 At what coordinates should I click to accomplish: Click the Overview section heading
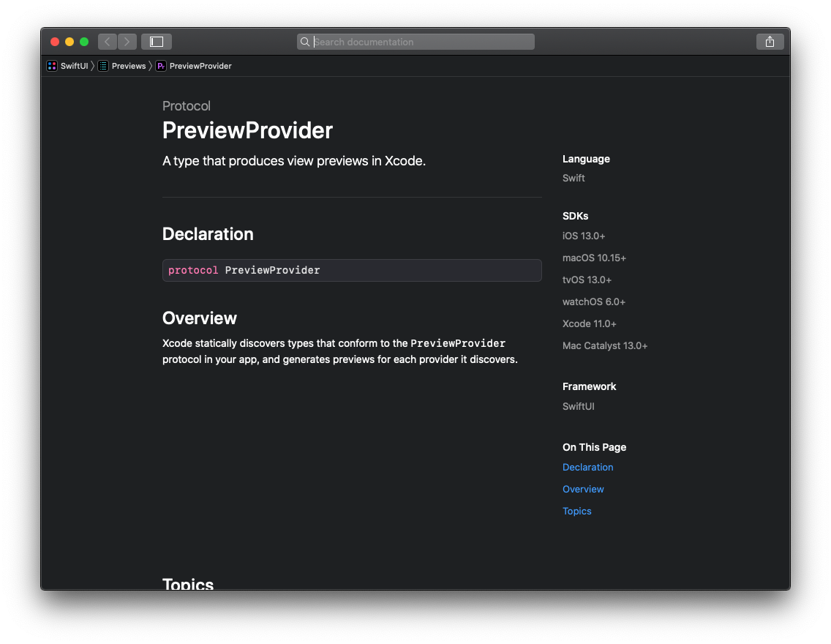tap(199, 318)
